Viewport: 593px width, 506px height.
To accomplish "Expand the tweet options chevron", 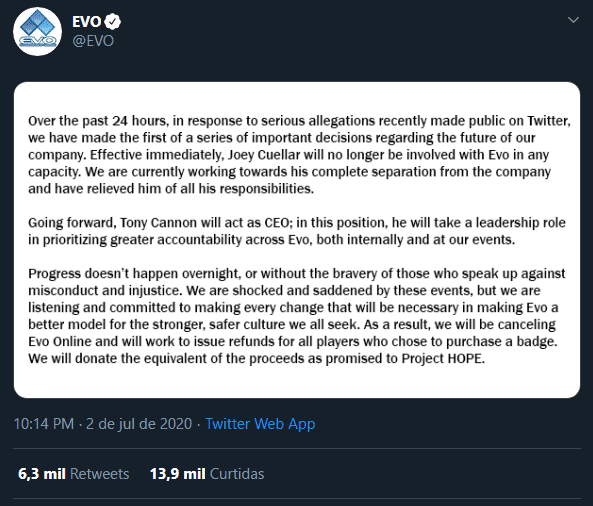I will tap(573, 20).
